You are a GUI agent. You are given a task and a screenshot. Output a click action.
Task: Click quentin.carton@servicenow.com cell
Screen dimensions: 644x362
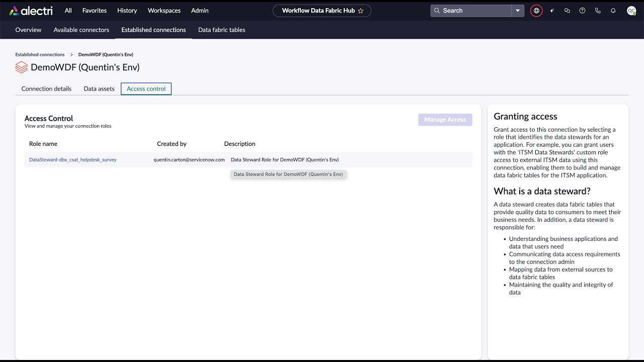pyautogui.click(x=189, y=160)
